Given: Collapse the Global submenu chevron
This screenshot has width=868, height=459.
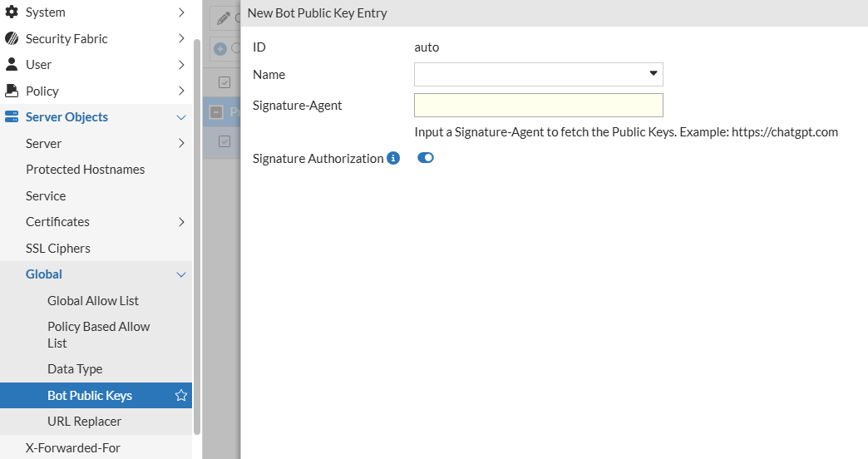Looking at the screenshot, I should click(181, 274).
